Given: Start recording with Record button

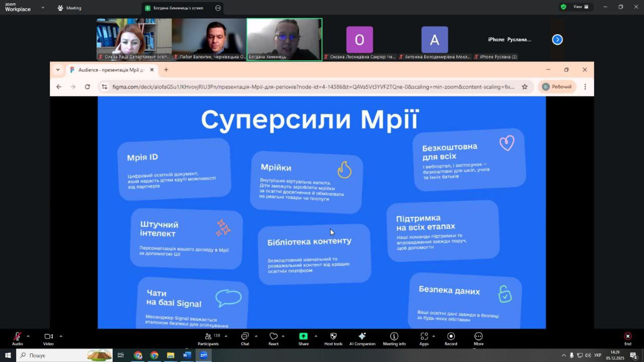Looking at the screenshot, I should point(451,339).
